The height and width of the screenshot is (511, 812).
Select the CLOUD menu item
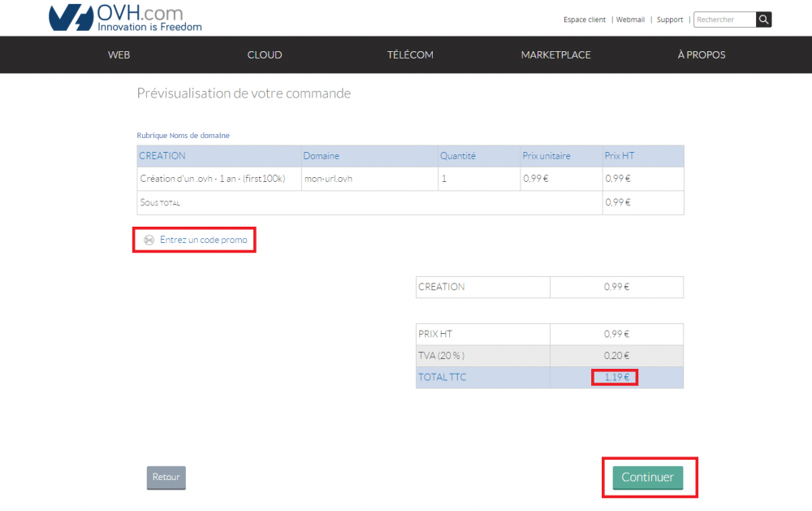[x=265, y=55]
